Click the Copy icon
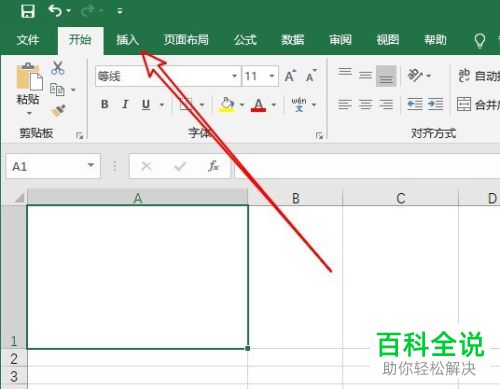Viewport: 500px width, 389px height. 57,89
